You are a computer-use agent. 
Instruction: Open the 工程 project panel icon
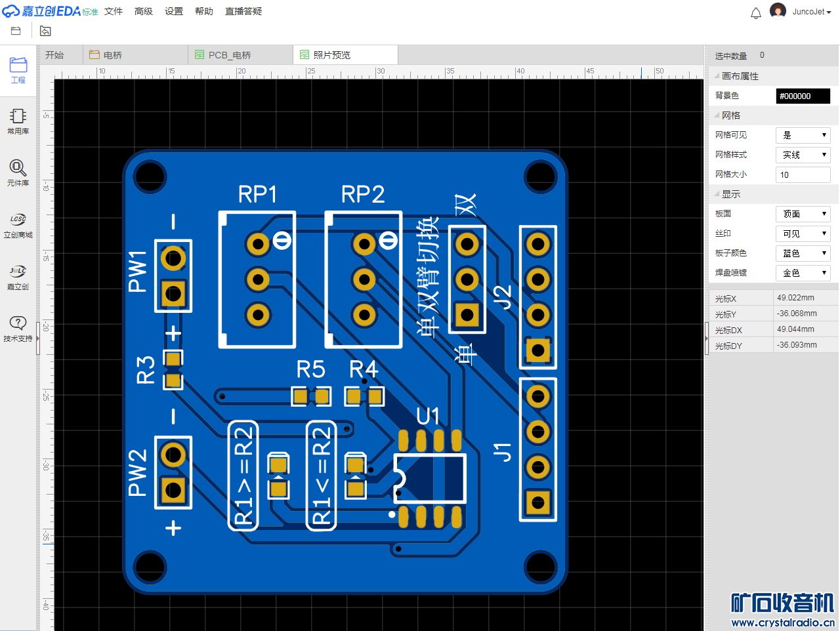tap(18, 70)
